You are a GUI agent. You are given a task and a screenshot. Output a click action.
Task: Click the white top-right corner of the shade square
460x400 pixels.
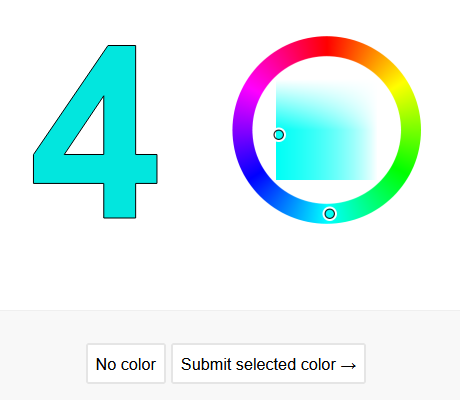pos(374,83)
